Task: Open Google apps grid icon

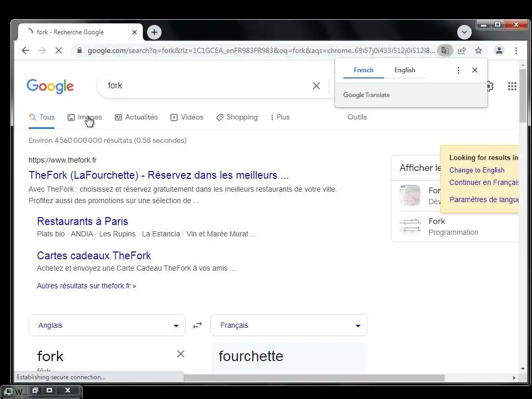Action: [512, 86]
